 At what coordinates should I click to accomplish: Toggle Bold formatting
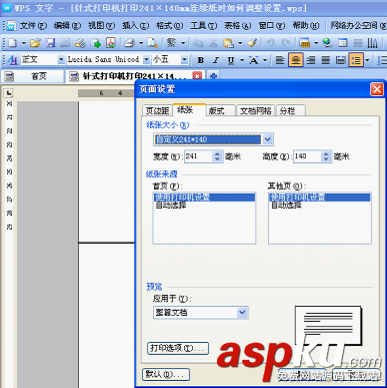click(201, 60)
